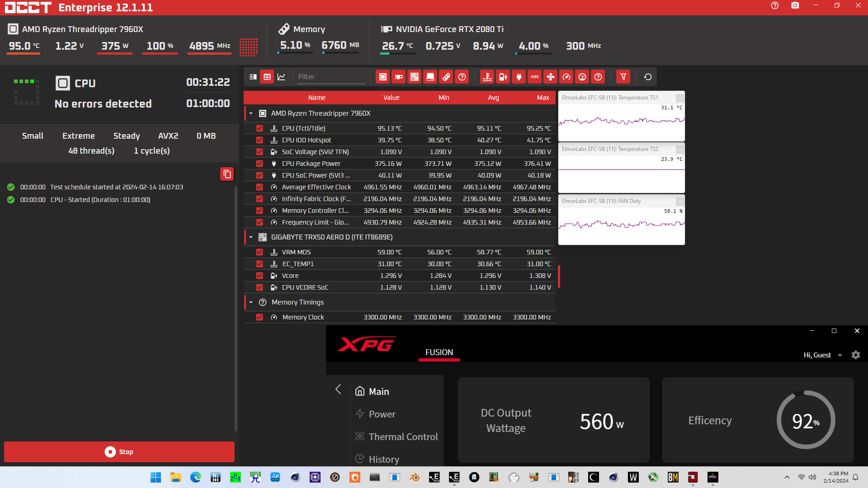Uncheck Vcore voltage checkbox

[259, 276]
